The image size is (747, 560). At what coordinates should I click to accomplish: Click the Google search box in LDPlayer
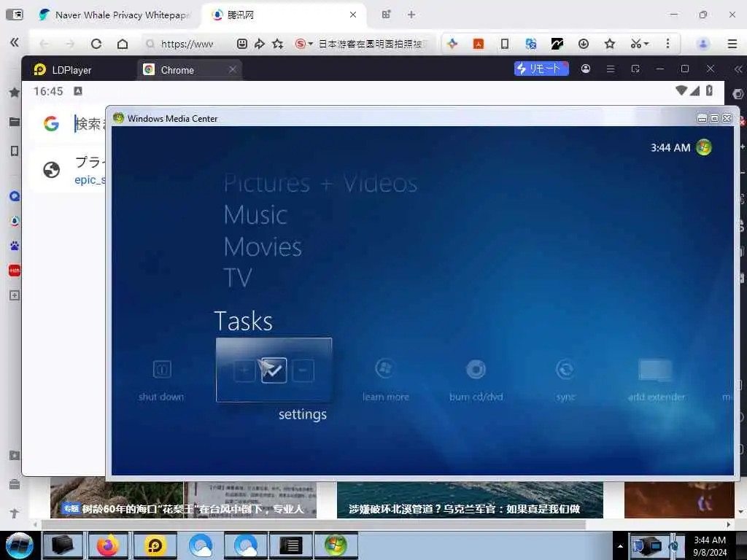(90, 124)
